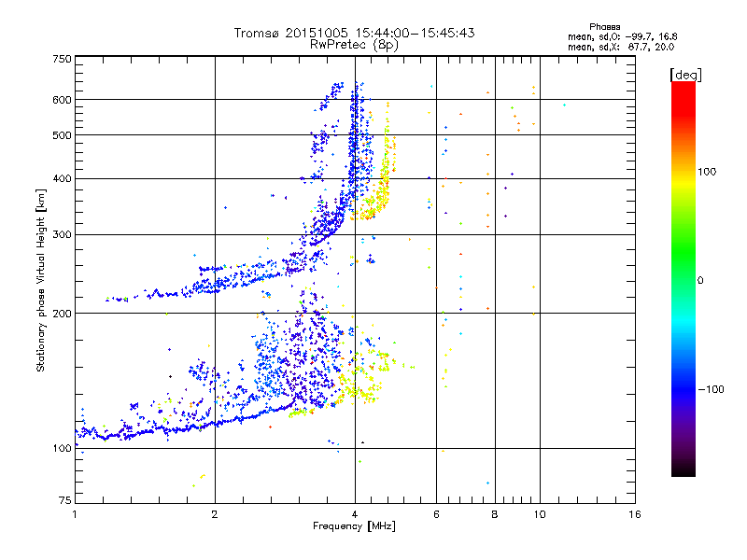The height and width of the screenshot is (560, 747).
Task: Click the y-axis tick label 750
Action: coord(62,59)
